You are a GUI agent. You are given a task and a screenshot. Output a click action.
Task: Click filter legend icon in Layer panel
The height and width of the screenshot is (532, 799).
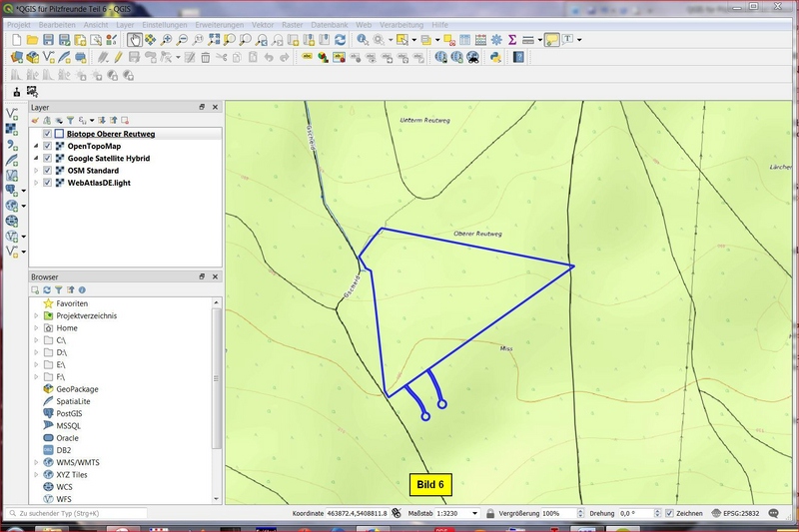pyautogui.click(x=70, y=120)
